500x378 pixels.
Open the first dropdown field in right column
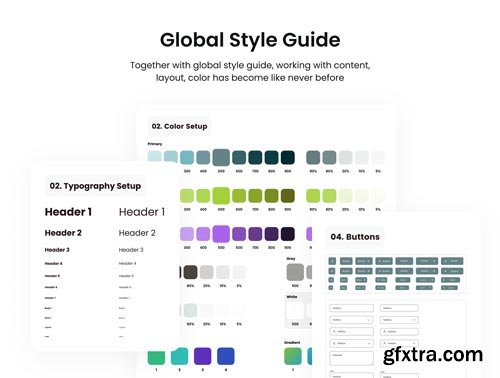(x=399, y=320)
